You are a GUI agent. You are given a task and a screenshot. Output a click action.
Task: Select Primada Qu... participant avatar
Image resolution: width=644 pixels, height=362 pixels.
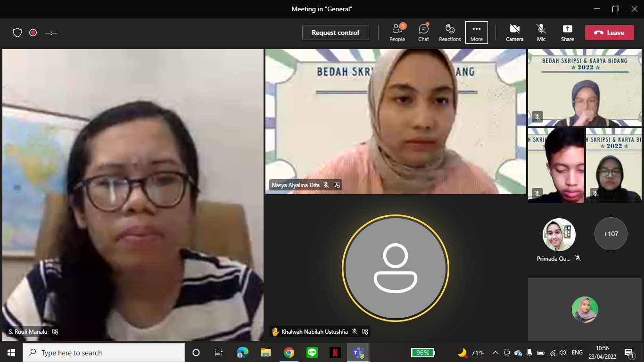(x=559, y=235)
